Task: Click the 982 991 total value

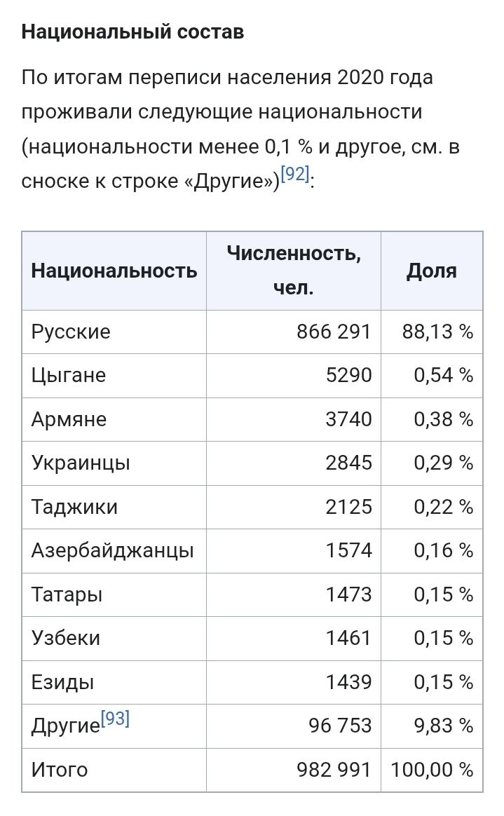Action: 333,770
